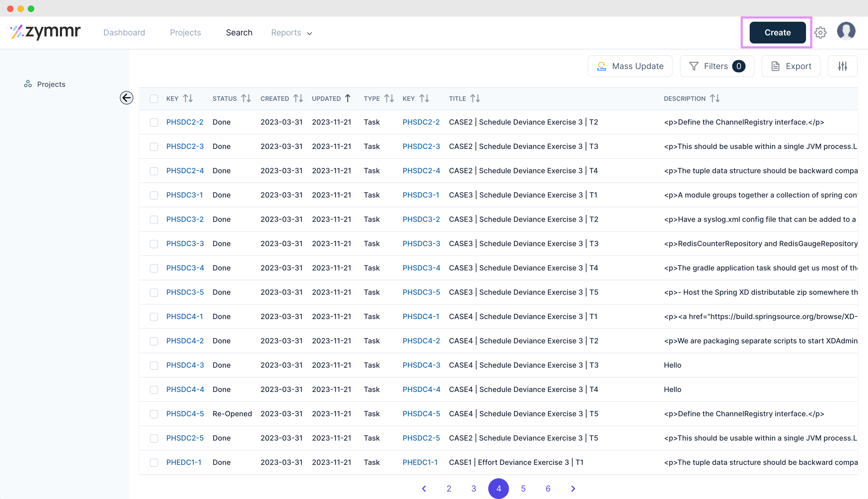Sort by TITLE column arrows
The width and height of the screenshot is (868, 499).
point(475,98)
